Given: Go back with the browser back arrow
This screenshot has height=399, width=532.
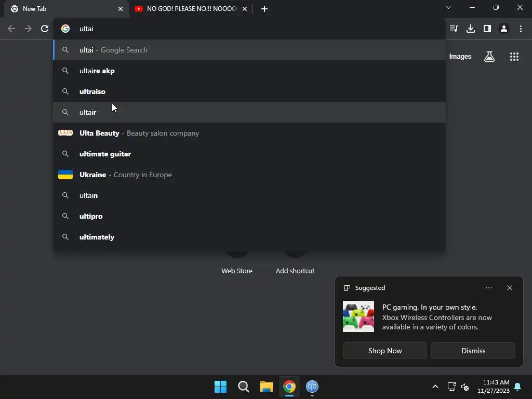Looking at the screenshot, I should click(11, 29).
